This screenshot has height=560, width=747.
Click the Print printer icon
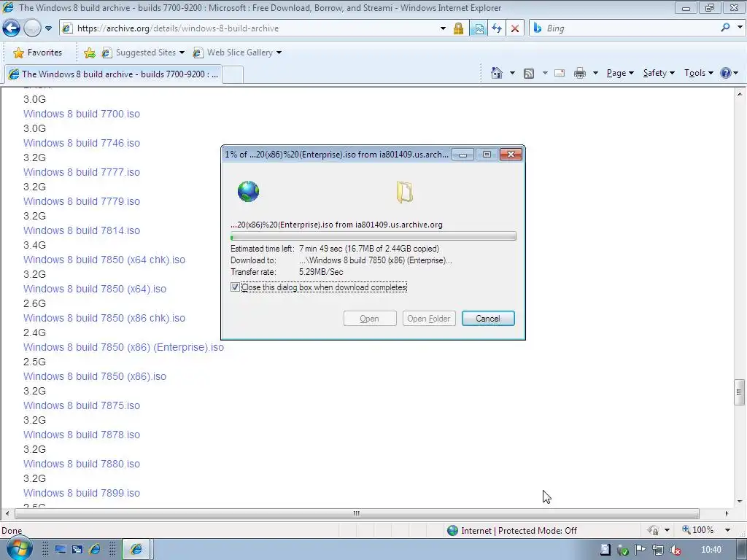pyautogui.click(x=580, y=73)
